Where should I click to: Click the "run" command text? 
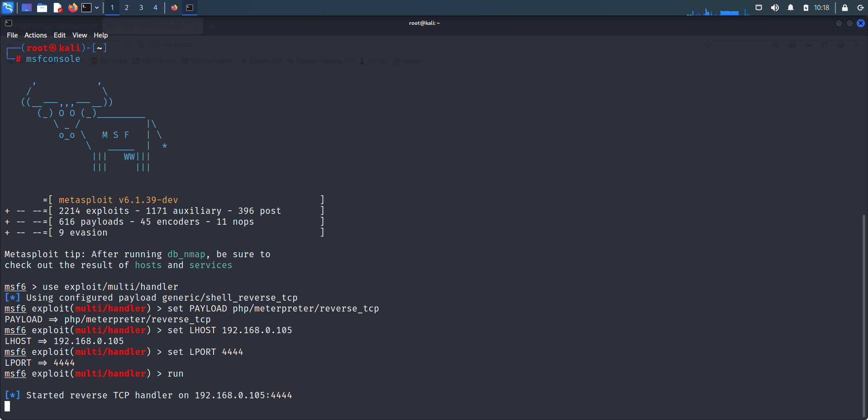click(x=176, y=373)
